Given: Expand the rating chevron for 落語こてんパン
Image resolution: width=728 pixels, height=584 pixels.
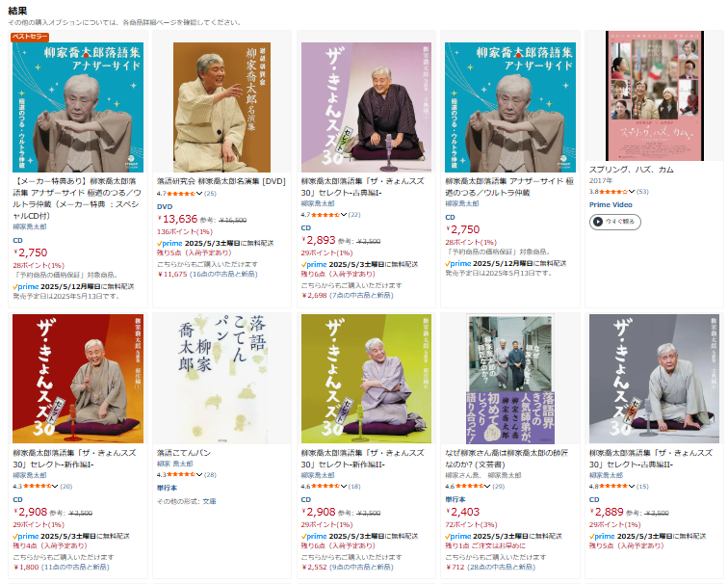Looking at the screenshot, I should [x=199, y=475].
